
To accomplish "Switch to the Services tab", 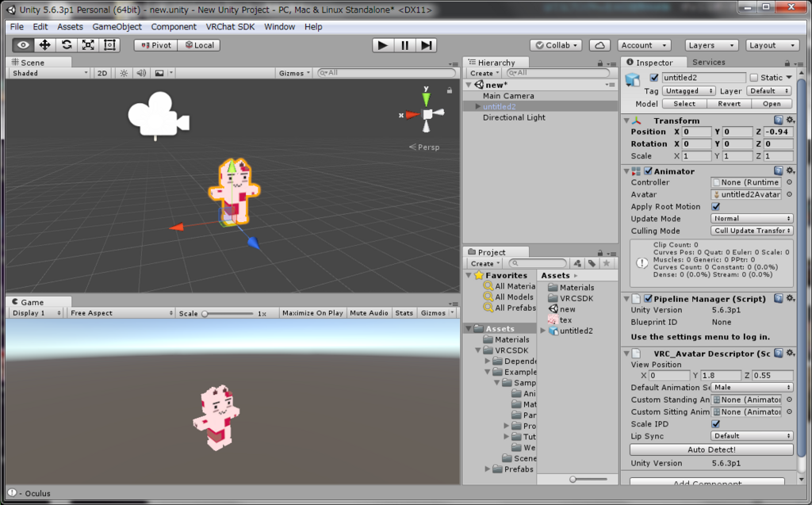I will coord(708,62).
